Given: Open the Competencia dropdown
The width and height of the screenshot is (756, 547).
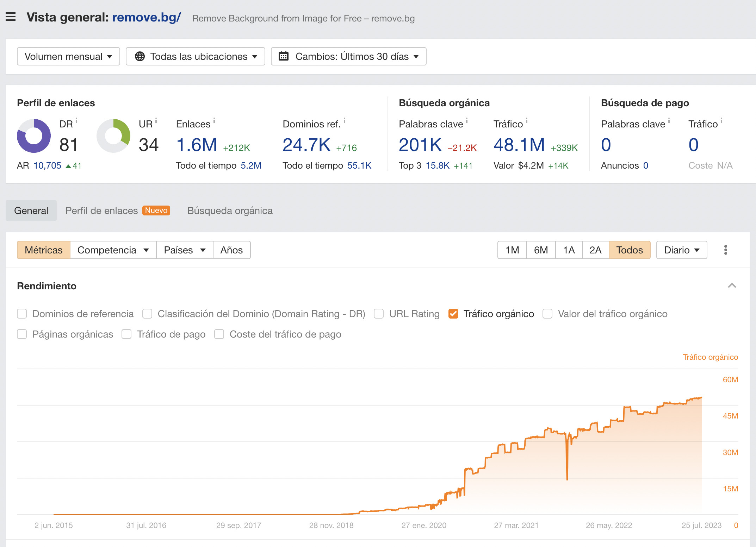Looking at the screenshot, I should [113, 250].
